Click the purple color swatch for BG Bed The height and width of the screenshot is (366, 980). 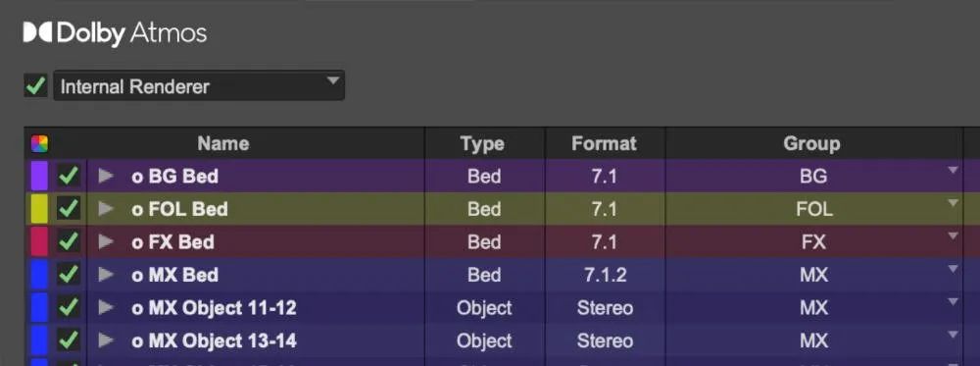(39, 176)
